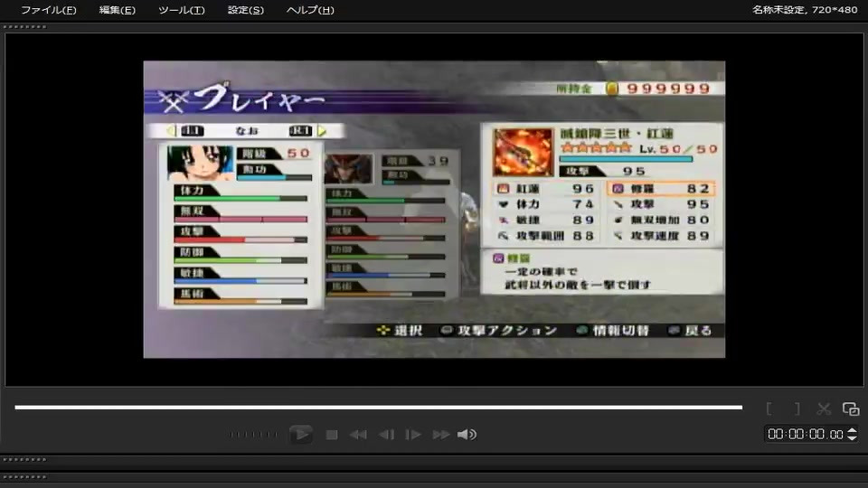The height and width of the screenshot is (488, 868).
Task: Open the ツール(T) menu
Action: pos(181,10)
